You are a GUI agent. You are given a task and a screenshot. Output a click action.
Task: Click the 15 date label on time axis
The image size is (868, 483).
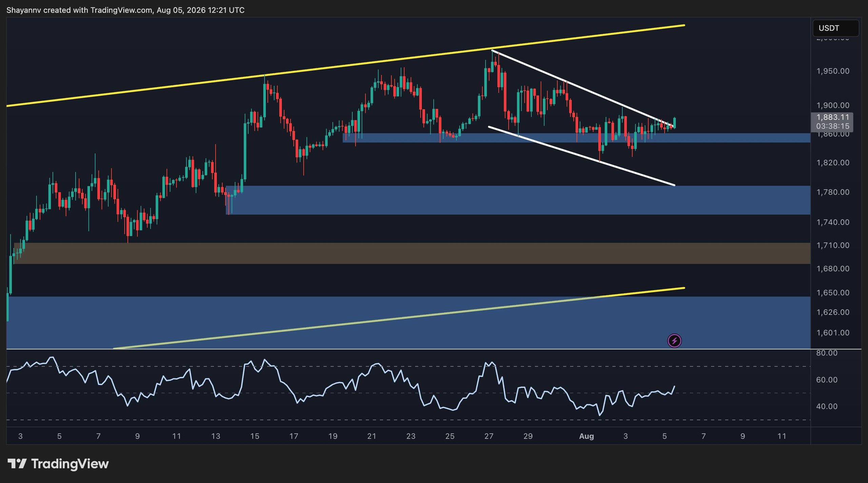(x=255, y=436)
